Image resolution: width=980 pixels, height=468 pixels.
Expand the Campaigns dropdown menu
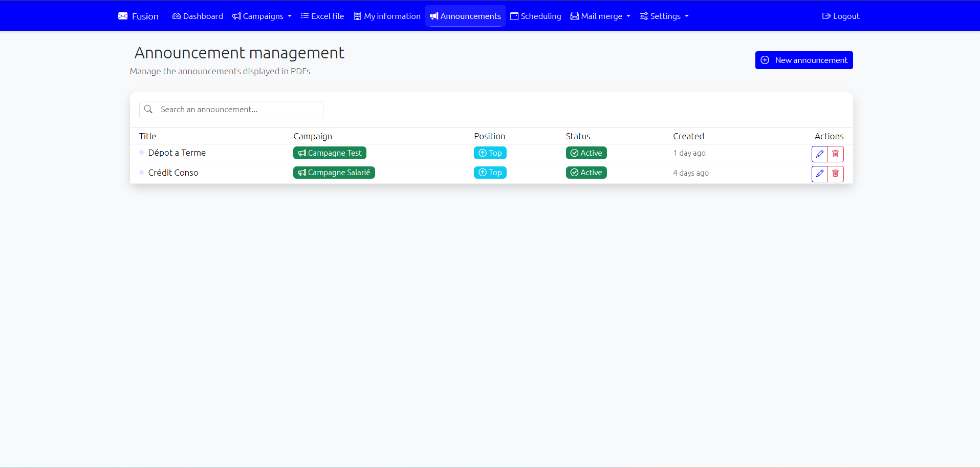[x=262, y=16]
